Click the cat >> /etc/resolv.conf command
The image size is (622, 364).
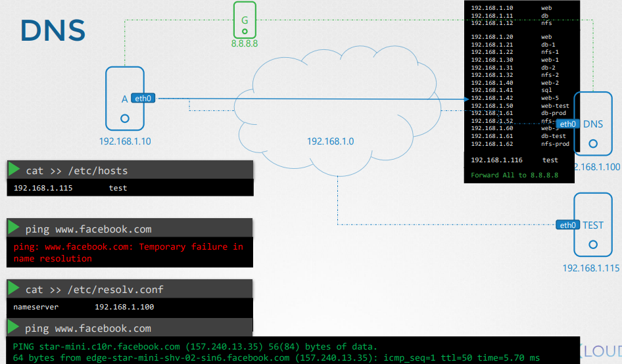coord(95,290)
